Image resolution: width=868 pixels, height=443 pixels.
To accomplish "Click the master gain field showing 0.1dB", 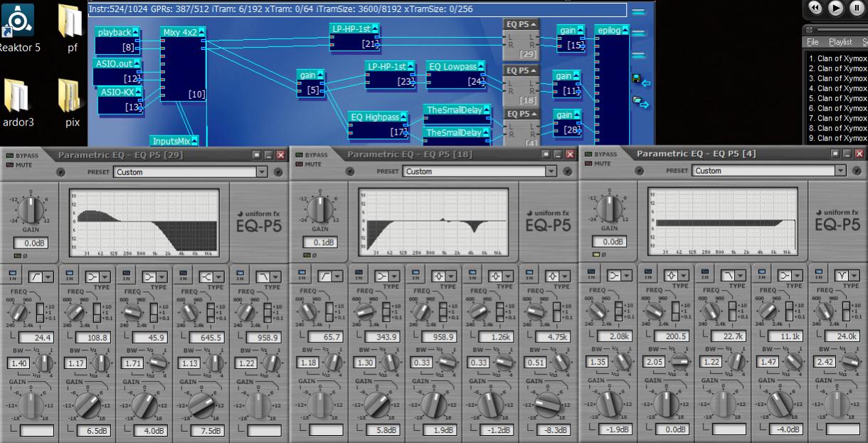I will [x=319, y=243].
